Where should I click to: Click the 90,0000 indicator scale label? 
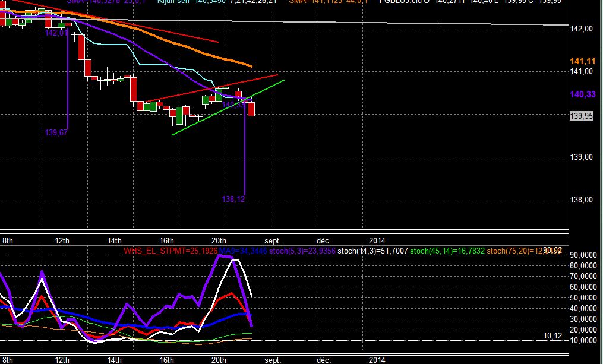click(x=583, y=255)
